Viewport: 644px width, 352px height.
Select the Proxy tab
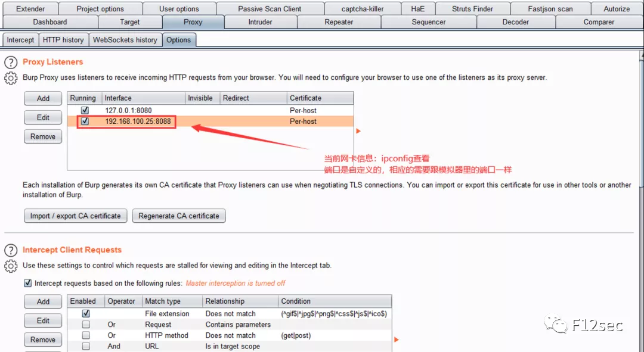click(x=193, y=22)
